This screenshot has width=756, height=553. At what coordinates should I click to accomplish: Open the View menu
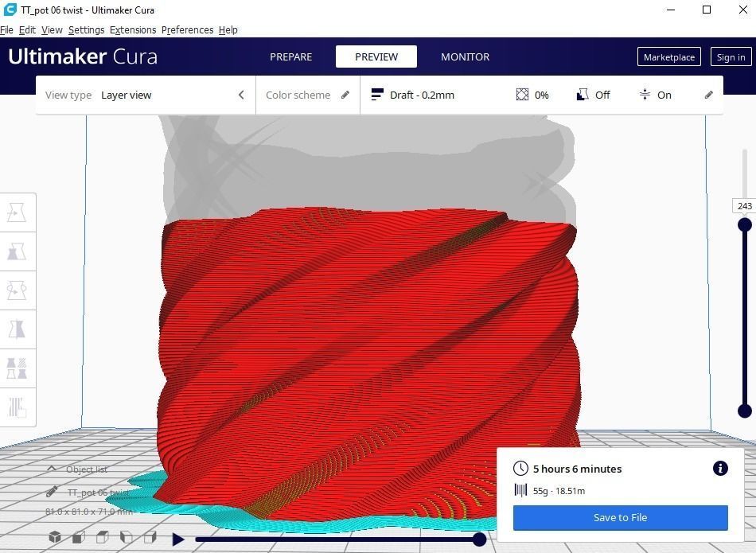[x=52, y=30]
